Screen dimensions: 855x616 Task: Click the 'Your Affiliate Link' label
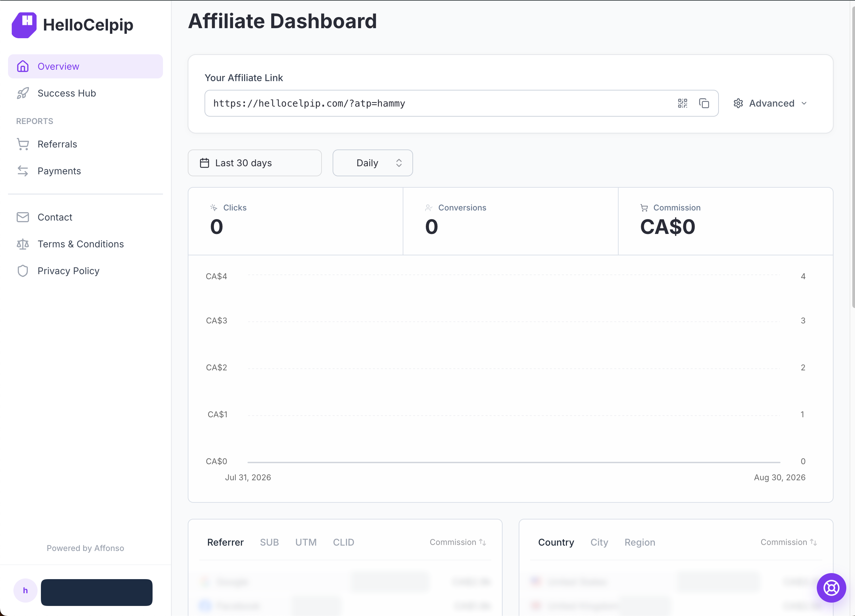[x=244, y=78]
